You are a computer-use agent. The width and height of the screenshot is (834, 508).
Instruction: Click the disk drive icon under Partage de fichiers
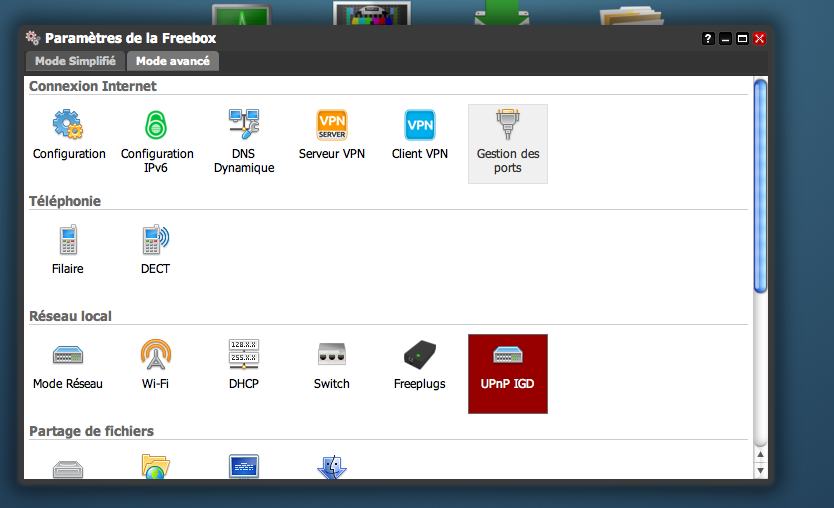(x=68, y=469)
